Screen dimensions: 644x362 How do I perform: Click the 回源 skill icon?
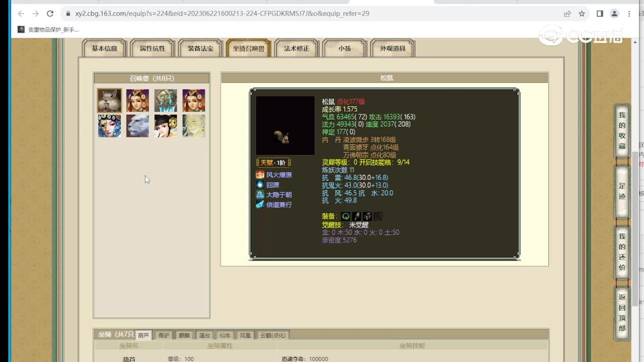pyautogui.click(x=260, y=185)
